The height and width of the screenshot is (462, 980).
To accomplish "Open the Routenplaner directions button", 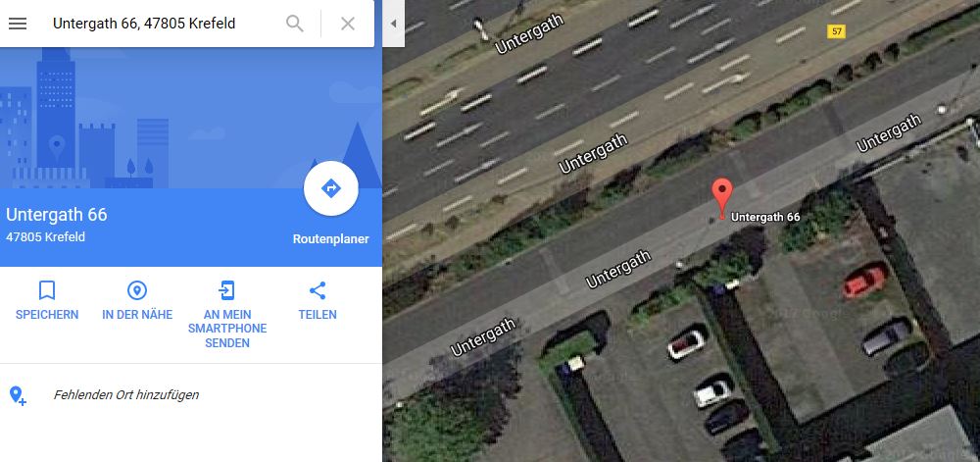I will [x=330, y=188].
